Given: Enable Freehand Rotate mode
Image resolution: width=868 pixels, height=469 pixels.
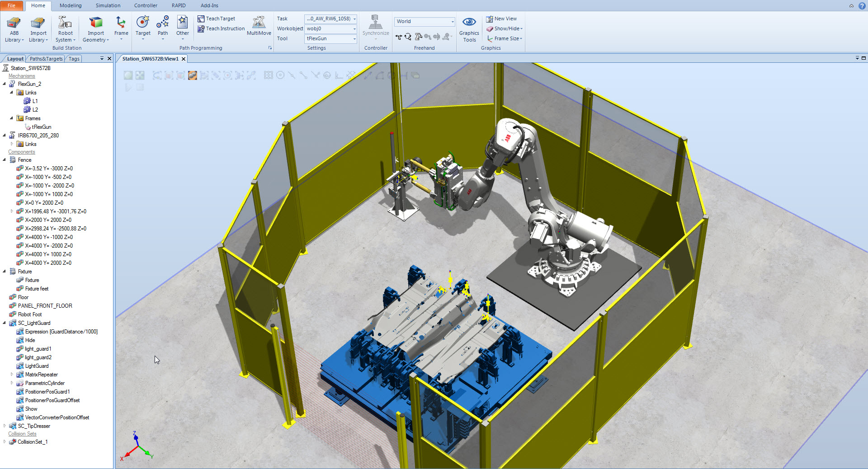Looking at the screenshot, I should pos(408,37).
